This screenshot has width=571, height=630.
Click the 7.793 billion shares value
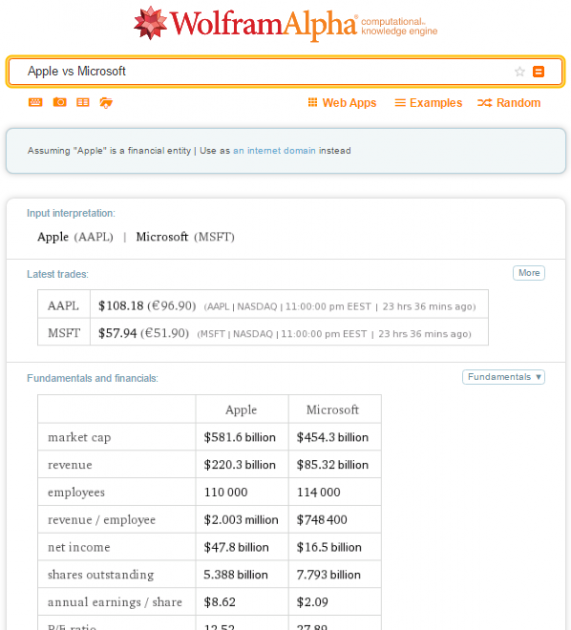329,575
